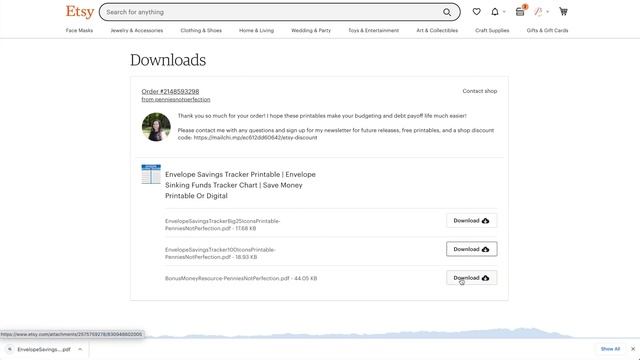This screenshot has height=360, width=640.
Task: Close the browser downloads bar
Action: (633, 349)
